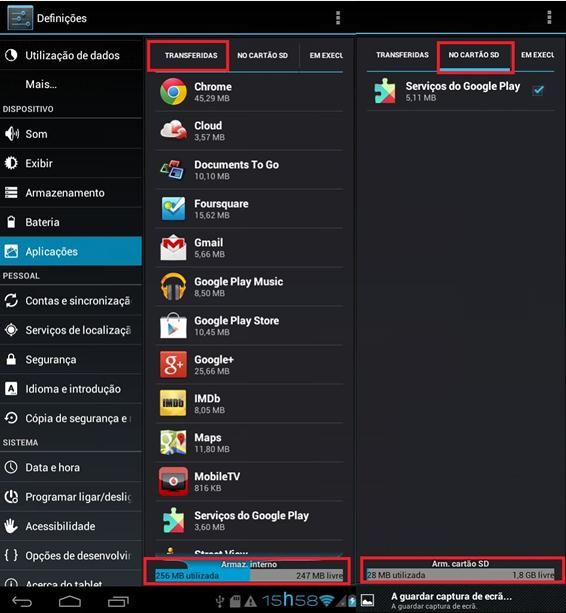Tap the Home navigation button
Screen dimensions: 566x613
coord(70,601)
